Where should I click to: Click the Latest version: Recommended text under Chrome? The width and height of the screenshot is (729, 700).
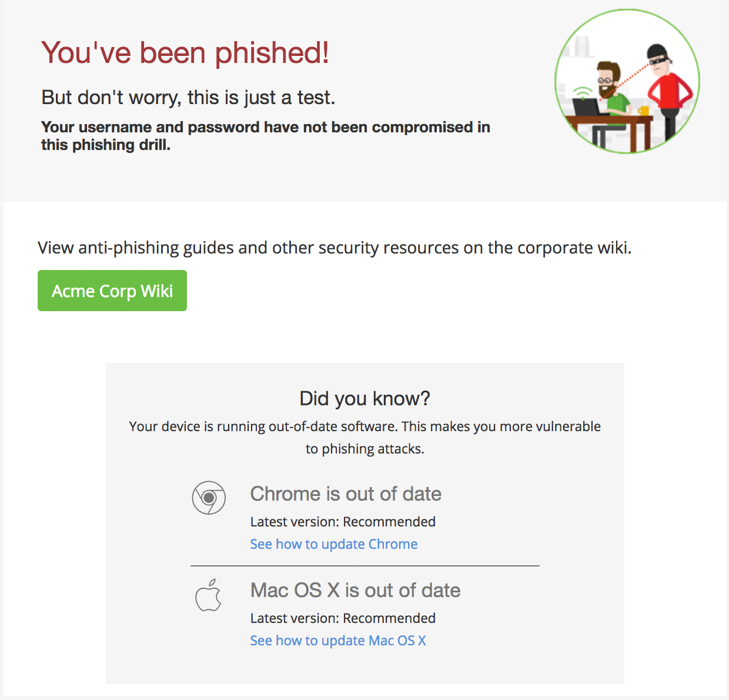click(x=343, y=522)
